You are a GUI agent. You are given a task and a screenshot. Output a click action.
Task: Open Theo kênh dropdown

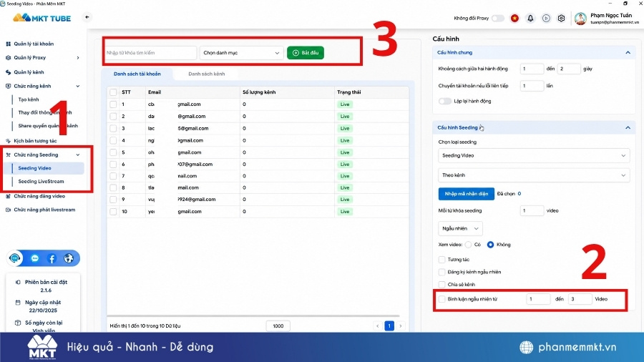534,175
